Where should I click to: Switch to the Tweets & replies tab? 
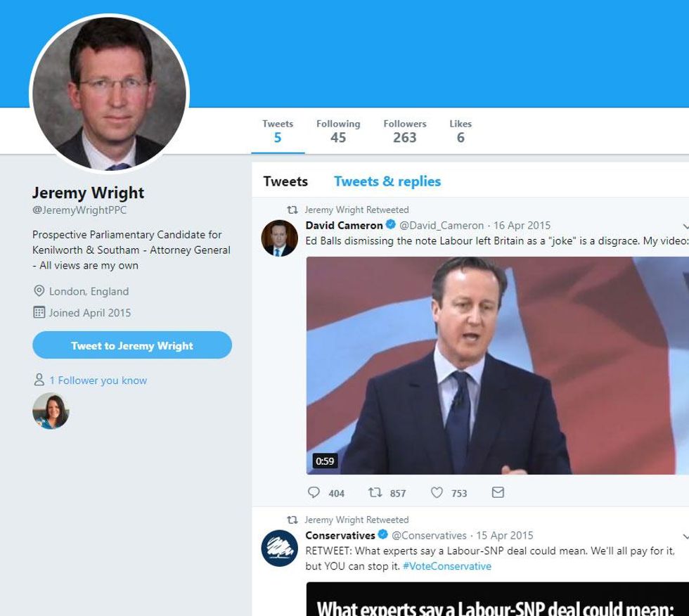387,181
